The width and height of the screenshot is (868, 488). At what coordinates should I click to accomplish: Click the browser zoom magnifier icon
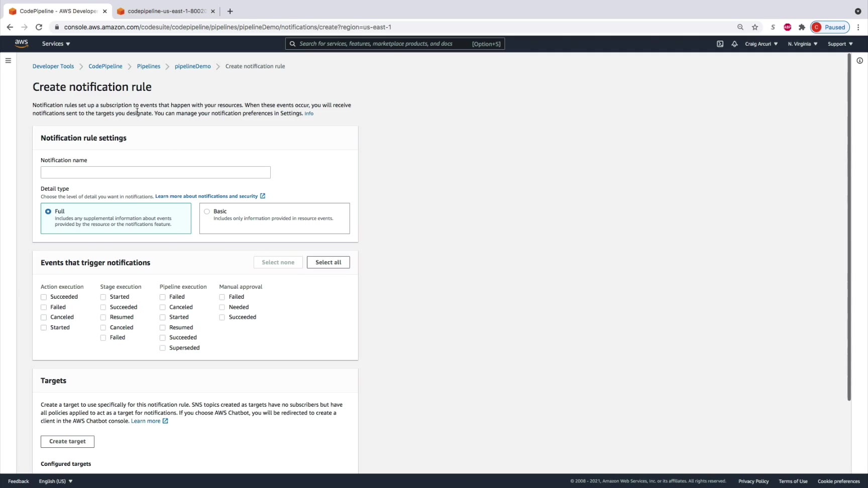pos(740,27)
